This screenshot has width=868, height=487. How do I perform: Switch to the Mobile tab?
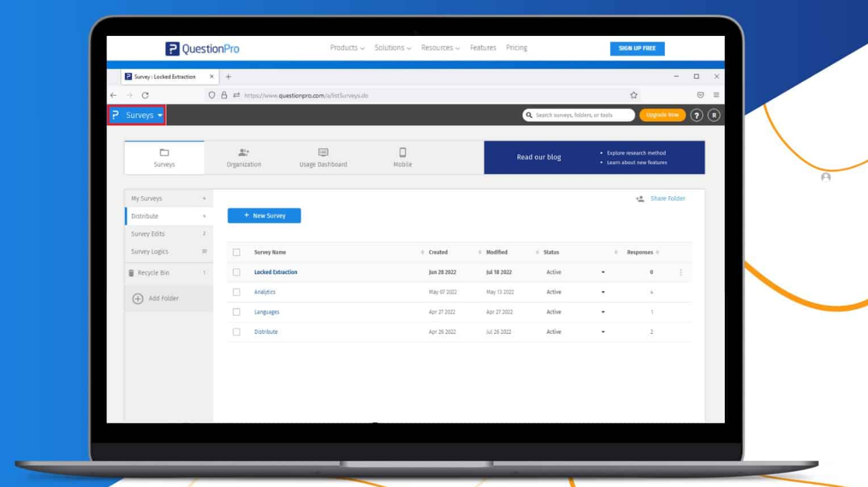[402, 158]
